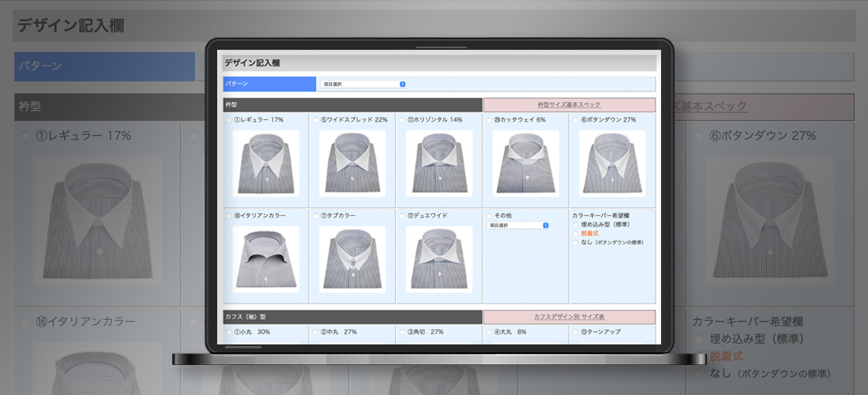
Task: Click the ホリゾンタル collar shirt photo
Action: [439, 164]
